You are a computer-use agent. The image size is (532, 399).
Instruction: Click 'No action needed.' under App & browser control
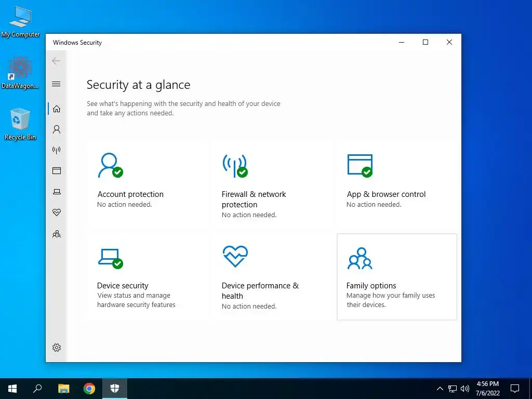click(x=374, y=205)
